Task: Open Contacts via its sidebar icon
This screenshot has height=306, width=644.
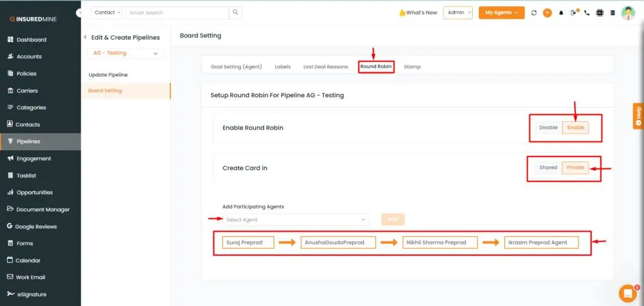Action: tap(10, 124)
